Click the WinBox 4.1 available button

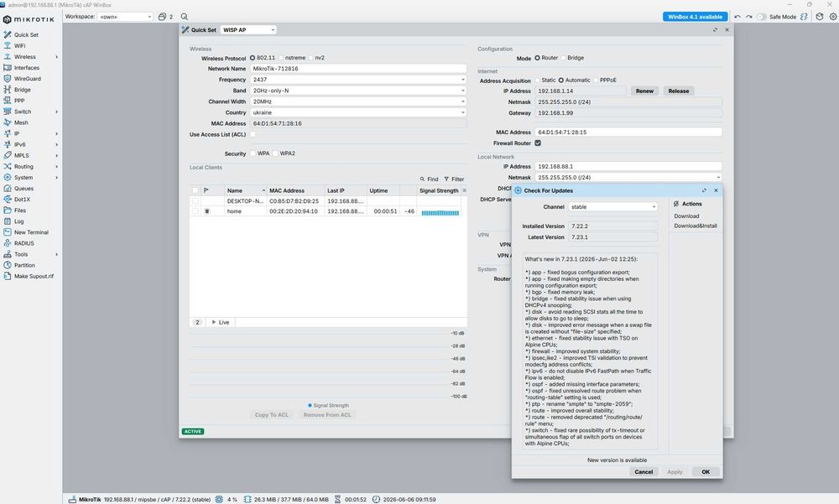click(x=695, y=17)
